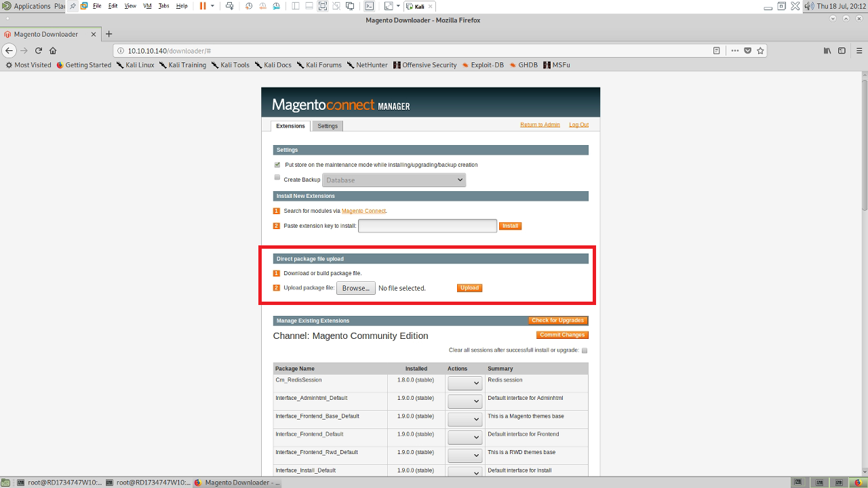The width and height of the screenshot is (868, 488).
Task: Open Firefox hamburger menu
Action: pyautogui.click(x=859, y=50)
